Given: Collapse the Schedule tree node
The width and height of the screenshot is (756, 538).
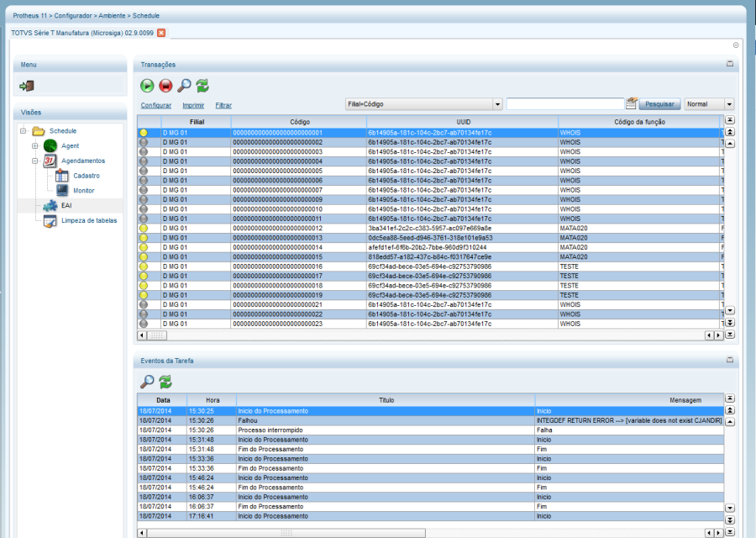Looking at the screenshot, I should [x=23, y=131].
